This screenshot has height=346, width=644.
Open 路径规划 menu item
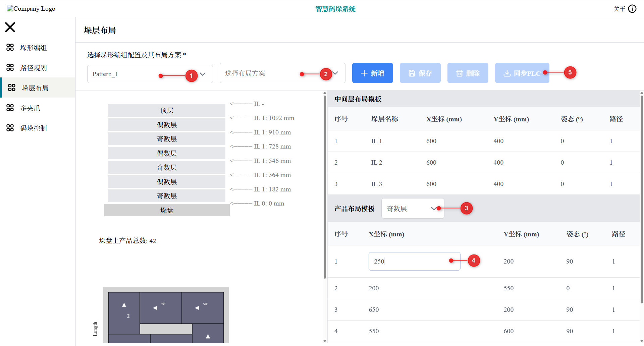coord(38,68)
